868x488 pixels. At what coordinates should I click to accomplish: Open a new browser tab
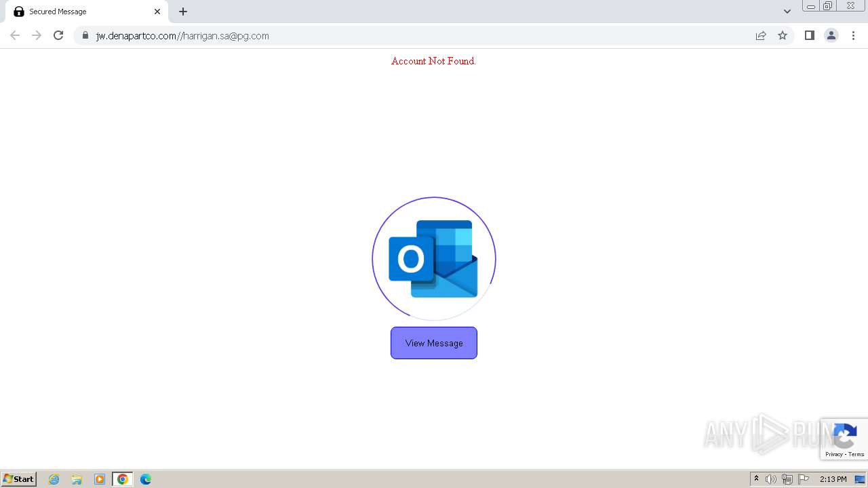click(x=183, y=12)
